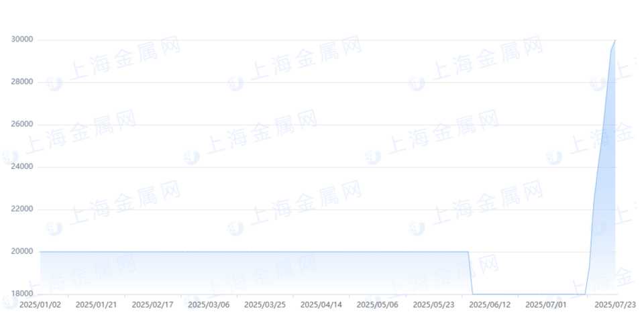Click the 26000 y-axis label

coord(21,125)
